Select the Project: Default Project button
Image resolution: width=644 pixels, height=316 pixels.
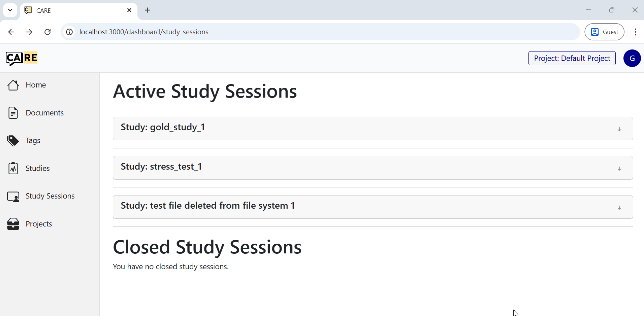click(x=572, y=58)
